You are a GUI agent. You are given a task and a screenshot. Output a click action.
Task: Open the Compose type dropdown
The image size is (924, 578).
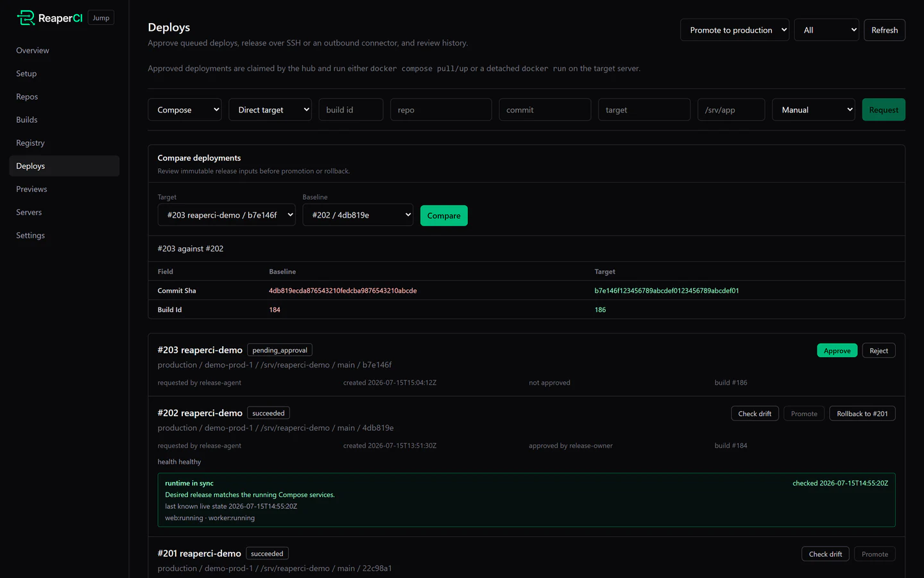[x=185, y=110]
